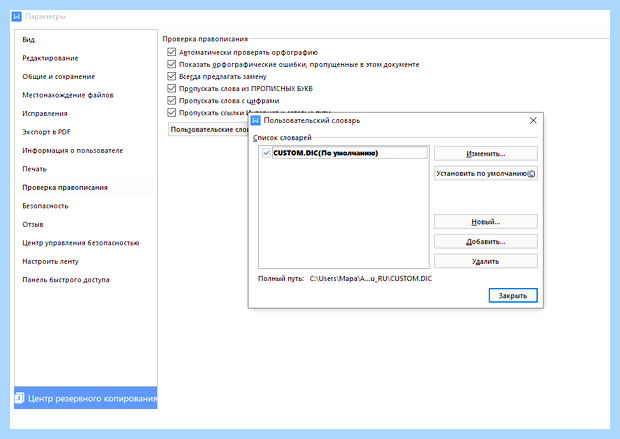Open Информация о пользователе section
Screen dimensions: 620x439
(x=72, y=151)
